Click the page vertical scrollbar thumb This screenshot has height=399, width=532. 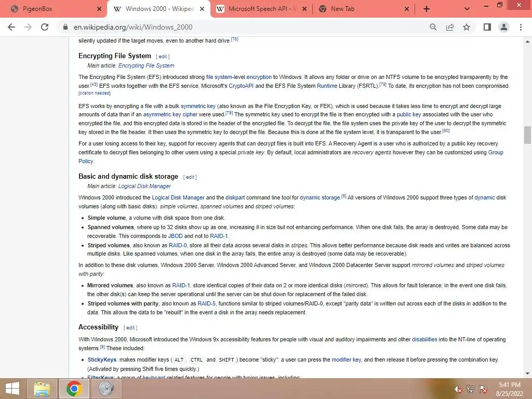(528, 135)
